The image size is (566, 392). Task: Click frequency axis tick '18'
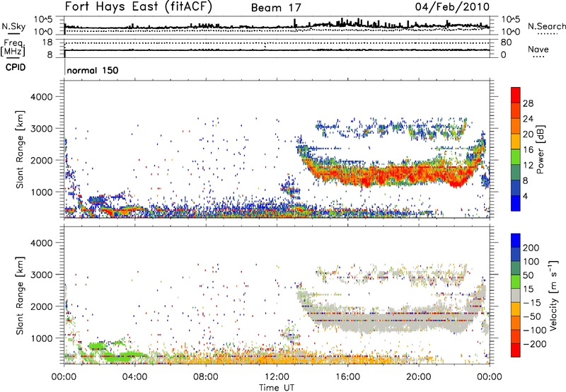(47, 42)
